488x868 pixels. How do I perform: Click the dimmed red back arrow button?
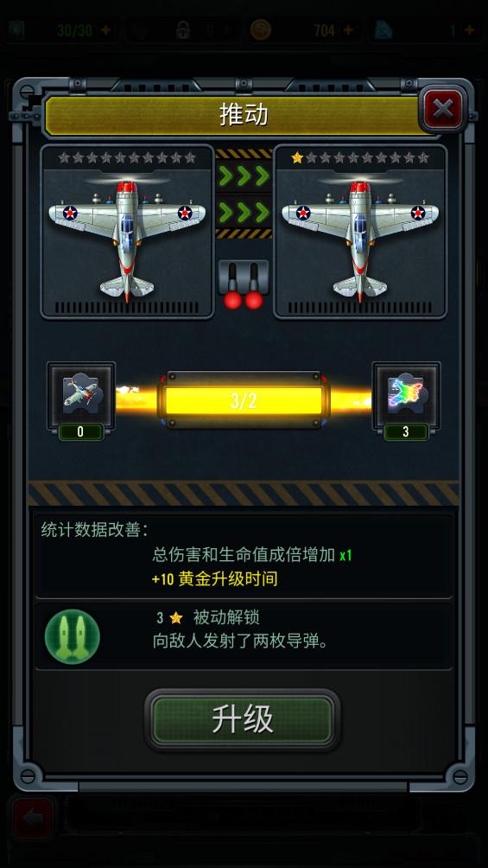33,818
